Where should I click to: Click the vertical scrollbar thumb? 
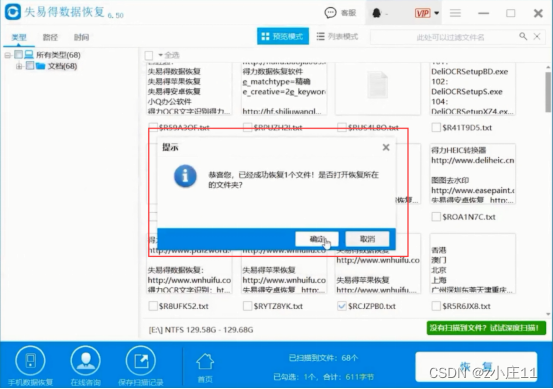(x=548, y=92)
